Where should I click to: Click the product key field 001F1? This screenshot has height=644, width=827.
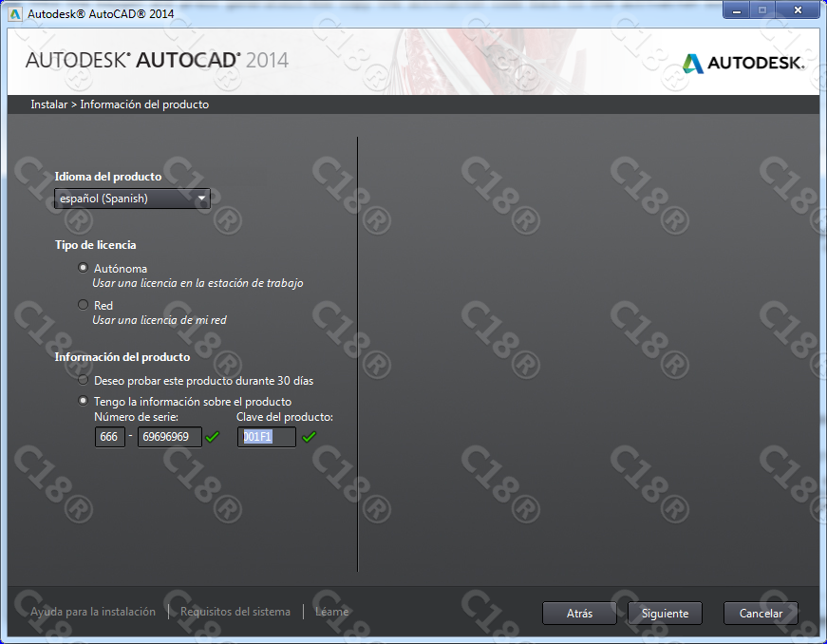pyautogui.click(x=267, y=437)
